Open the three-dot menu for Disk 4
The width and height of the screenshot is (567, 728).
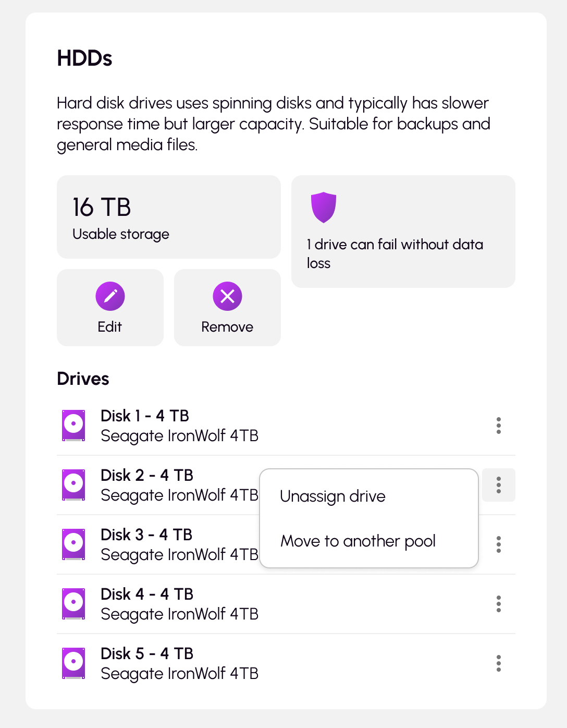click(x=499, y=604)
